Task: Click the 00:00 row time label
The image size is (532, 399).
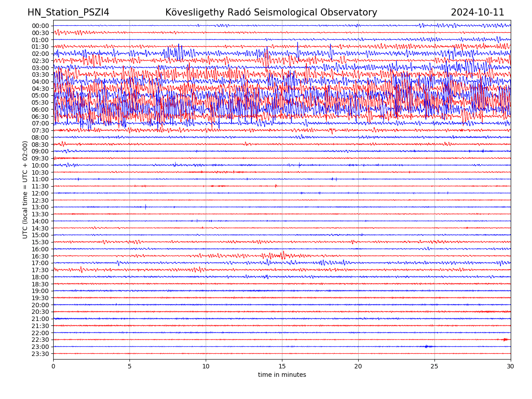Action: [x=40, y=26]
